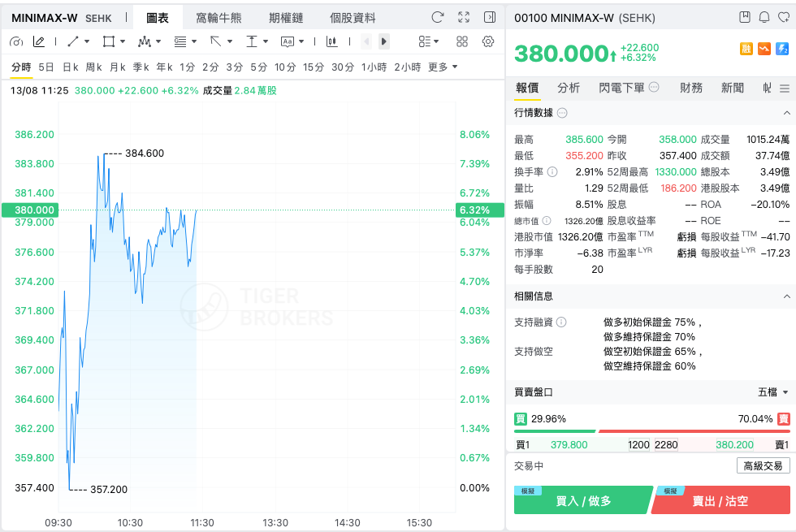Image resolution: width=796 pixels, height=532 pixels.
Task: Open the 分析 tab
Action: [x=569, y=88]
